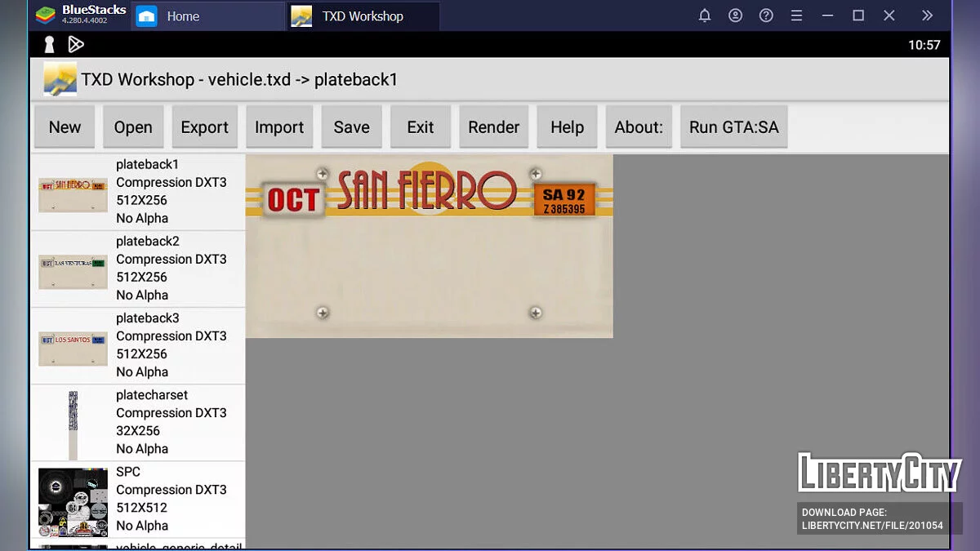The image size is (980, 551).
Task: Export the selected texture
Action: pos(204,127)
